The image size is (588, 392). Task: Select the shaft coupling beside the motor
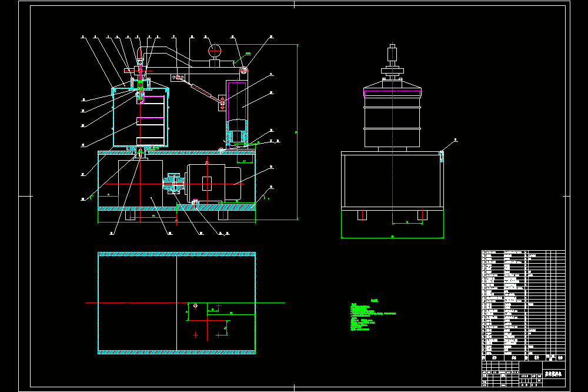173,183
